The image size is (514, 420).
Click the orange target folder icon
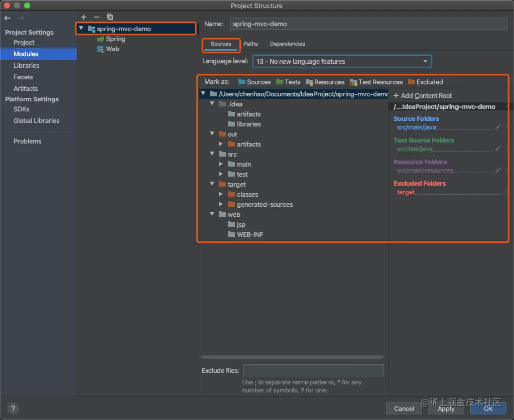click(222, 185)
